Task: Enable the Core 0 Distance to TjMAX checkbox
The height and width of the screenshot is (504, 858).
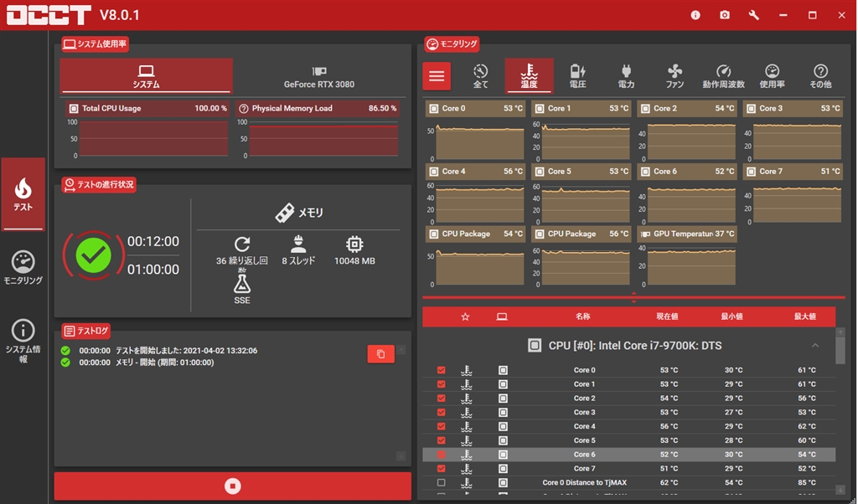Action: coord(441,483)
